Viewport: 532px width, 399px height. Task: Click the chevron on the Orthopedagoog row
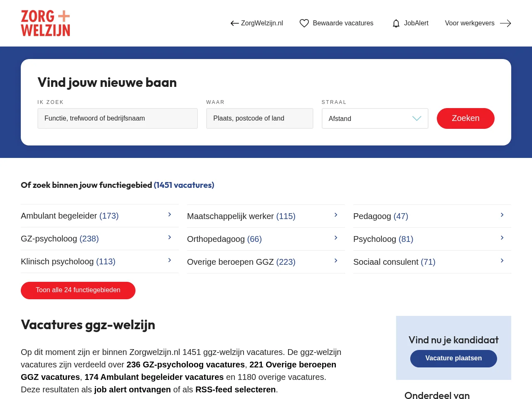point(336,238)
